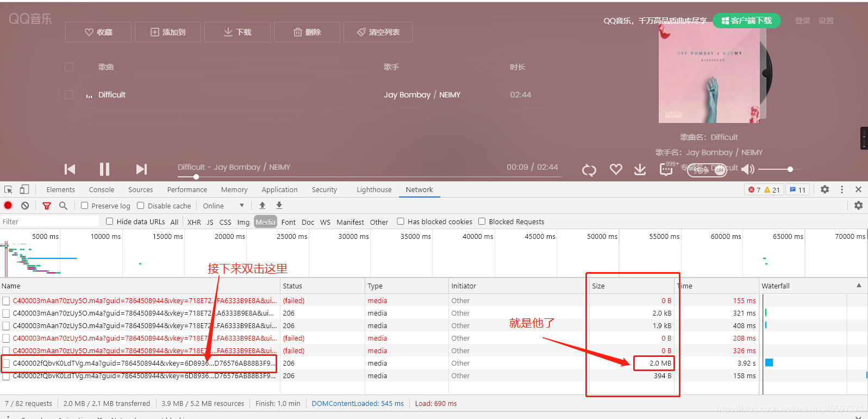Open the network search magnifier icon
This screenshot has width=868, height=419.
point(63,205)
